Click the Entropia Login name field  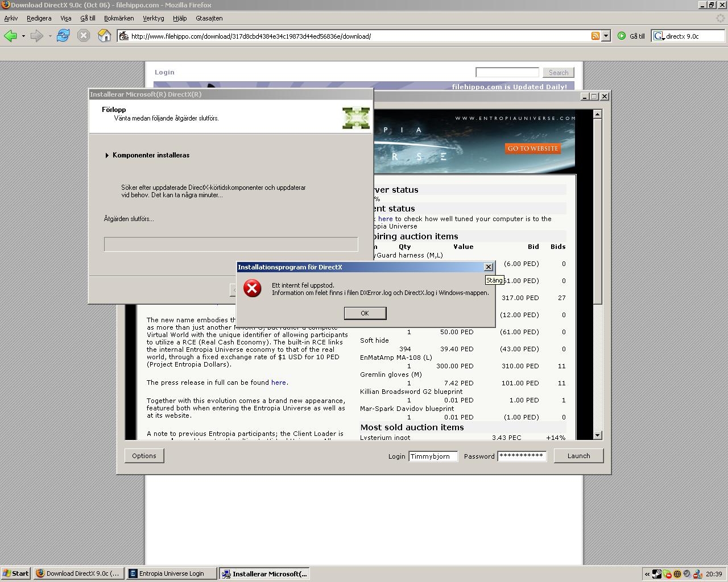[433, 456]
